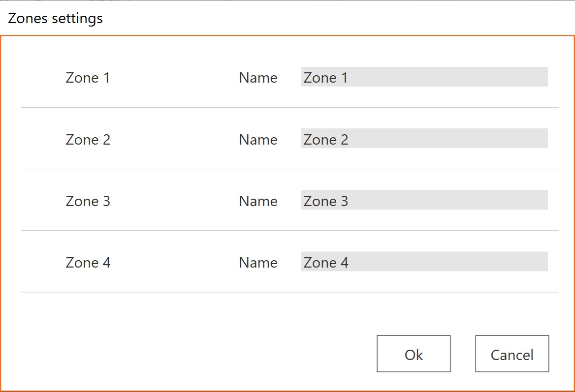Click the Zone 1 row label
Viewport: 575px width, 392px height.
[88, 78]
